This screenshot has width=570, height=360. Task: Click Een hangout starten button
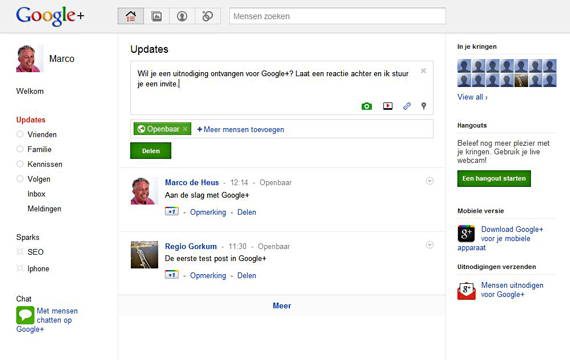click(x=494, y=179)
